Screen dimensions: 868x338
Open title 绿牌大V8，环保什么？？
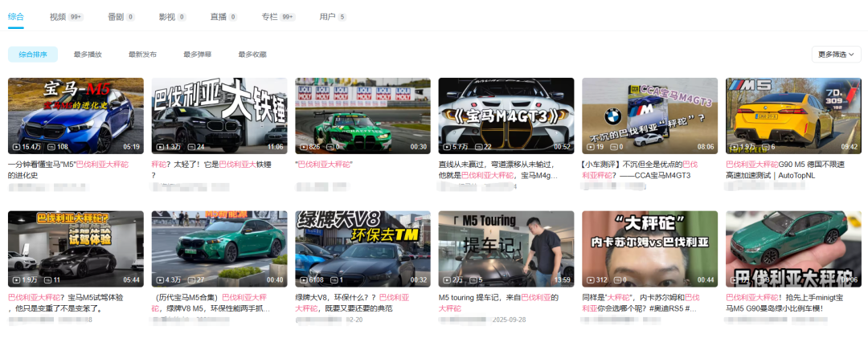point(352,303)
